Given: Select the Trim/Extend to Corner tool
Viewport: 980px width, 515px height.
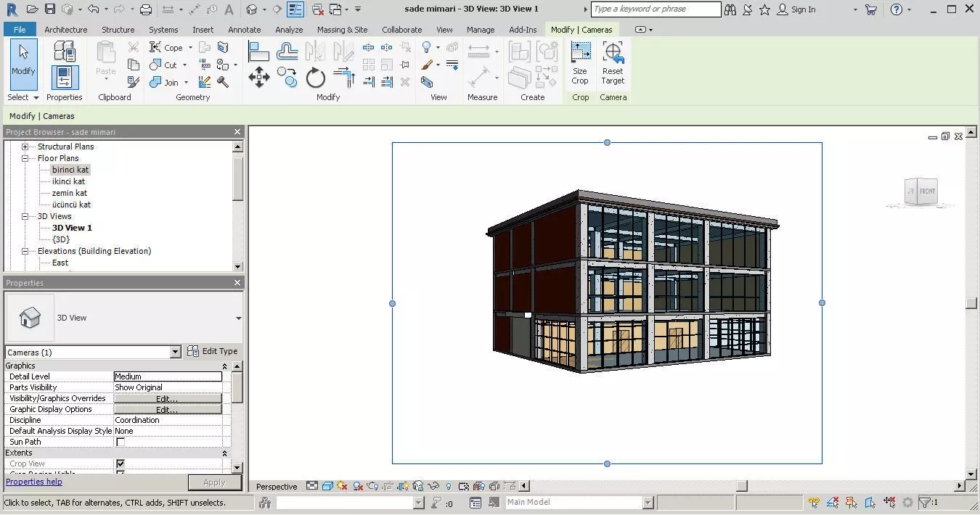Looking at the screenshot, I should [344, 78].
